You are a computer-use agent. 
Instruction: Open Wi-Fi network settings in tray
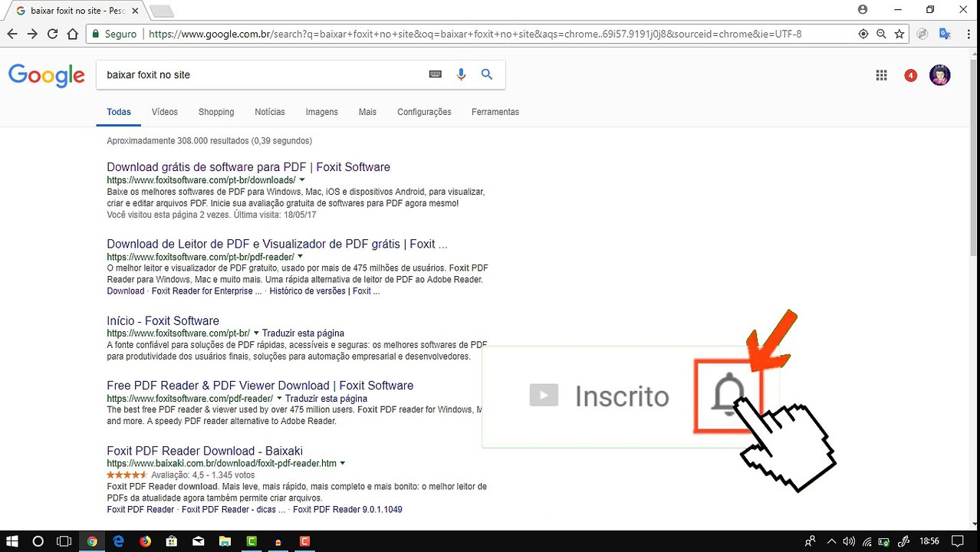[867, 541]
